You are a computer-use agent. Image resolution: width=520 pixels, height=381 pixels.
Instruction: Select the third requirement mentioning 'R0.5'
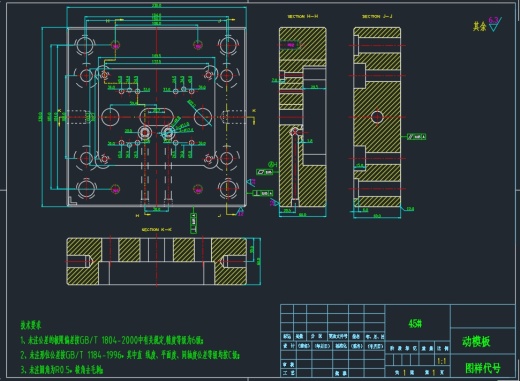pos(62,370)
